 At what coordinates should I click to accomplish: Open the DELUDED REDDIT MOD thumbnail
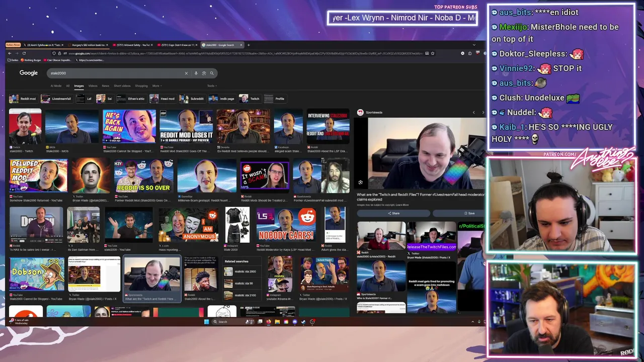[38, 176]
